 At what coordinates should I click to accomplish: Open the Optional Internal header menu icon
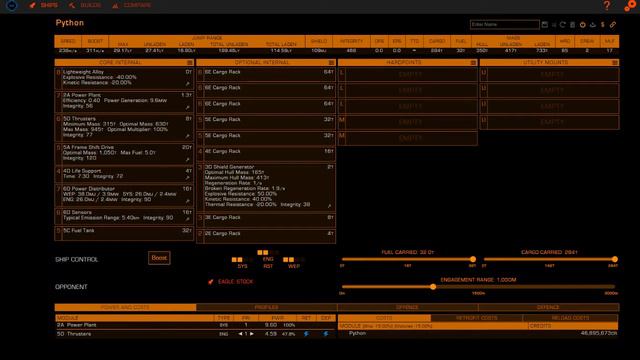(331, 62)
